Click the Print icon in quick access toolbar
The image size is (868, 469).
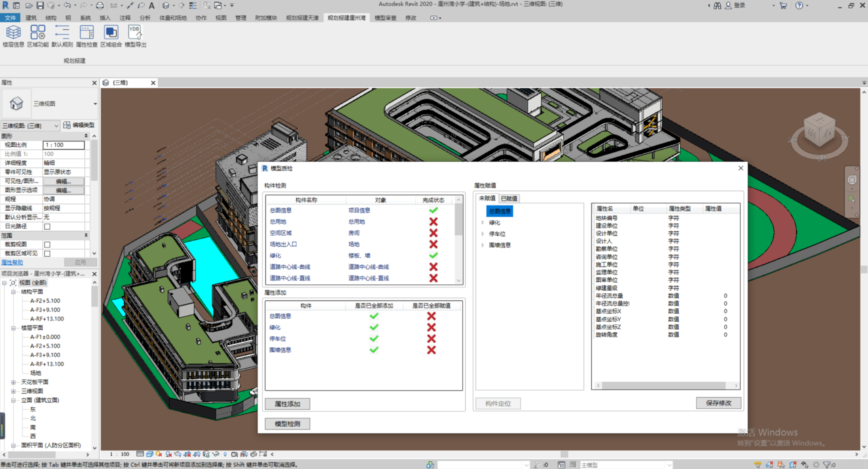click(100, 5)
